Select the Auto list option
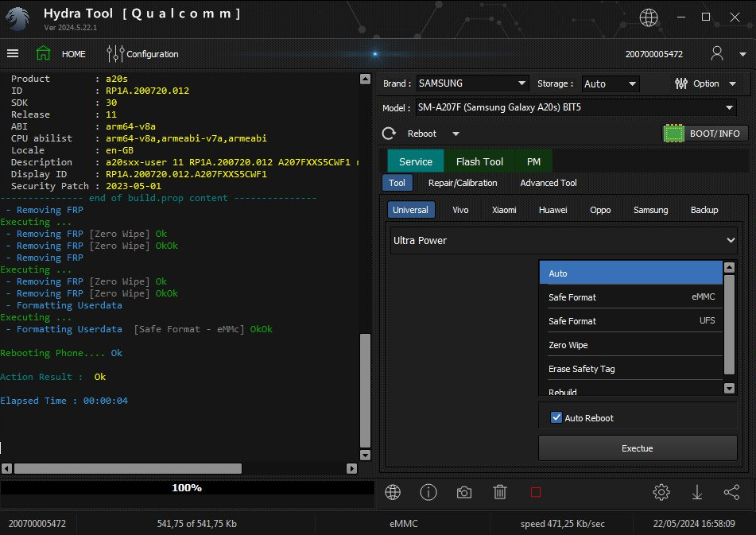756x535 pixels. click(x=630, y=273)
